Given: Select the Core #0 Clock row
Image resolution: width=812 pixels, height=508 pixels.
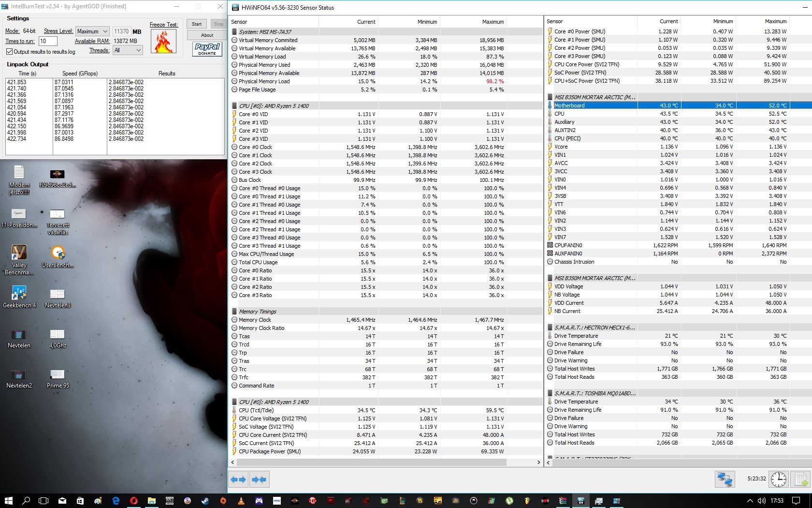Looking at the screenshot, I should [386, 147].
